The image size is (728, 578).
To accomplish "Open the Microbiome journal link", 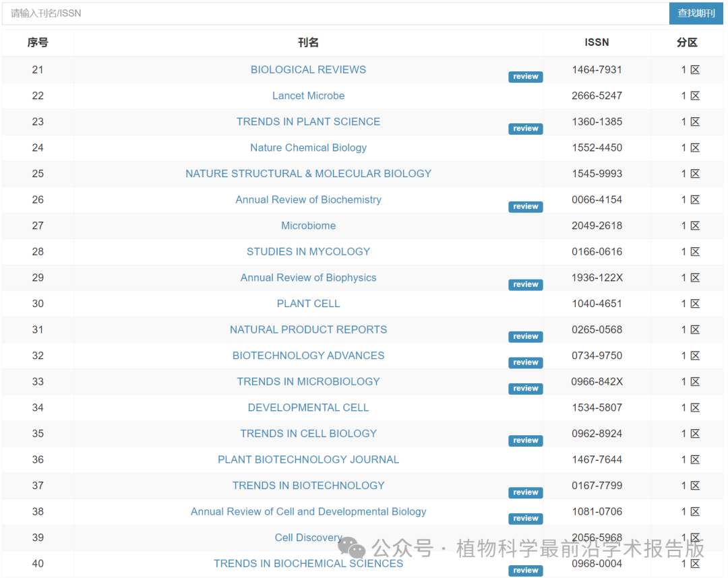I will [308, 226].
